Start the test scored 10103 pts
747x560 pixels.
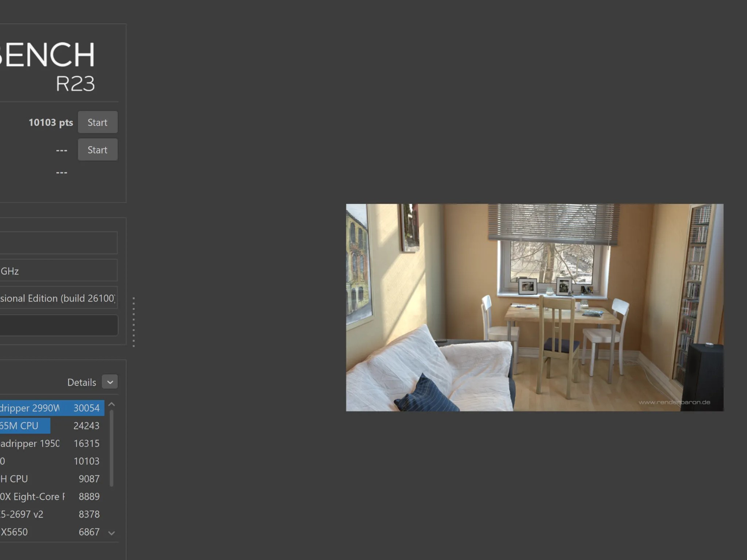pos(97,122)
